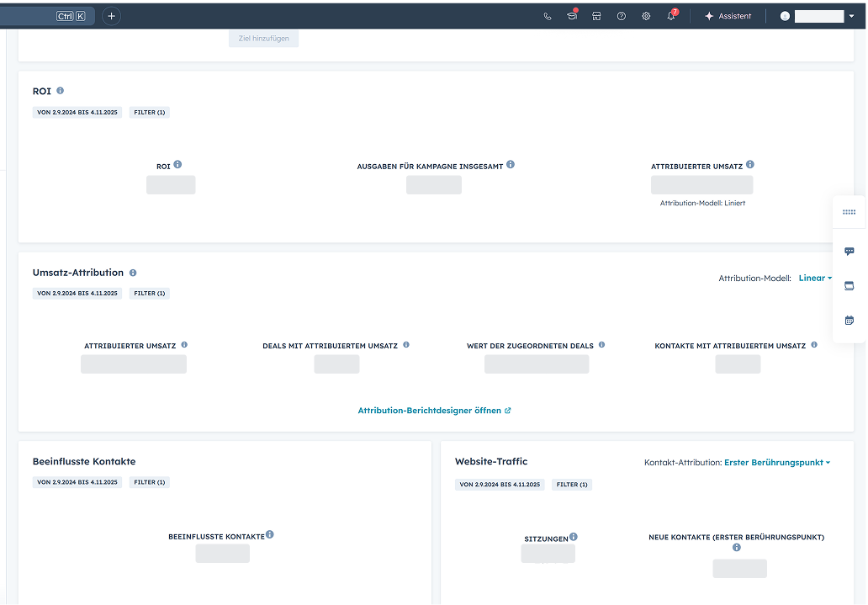The width and height of the screenshot is (868, 605).
Task: Open the settings gear icon
Action: [x=646, y=16]
